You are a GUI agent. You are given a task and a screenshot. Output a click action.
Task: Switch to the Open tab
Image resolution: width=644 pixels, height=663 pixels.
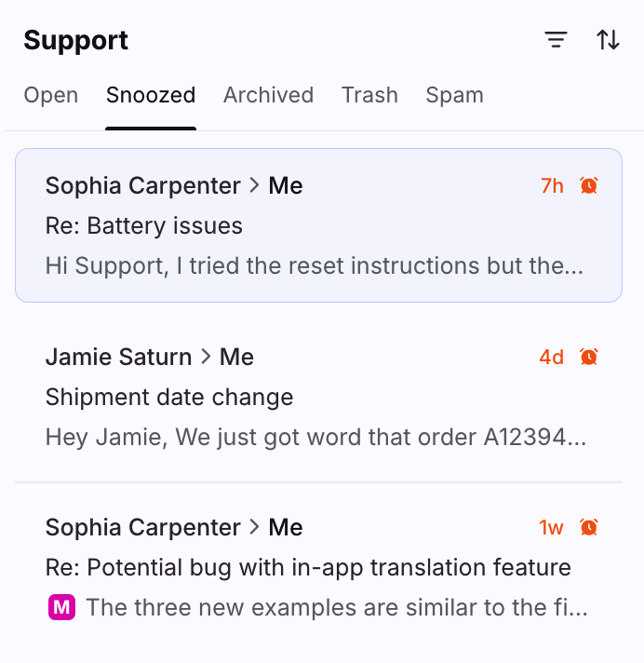tap(51, 95)
